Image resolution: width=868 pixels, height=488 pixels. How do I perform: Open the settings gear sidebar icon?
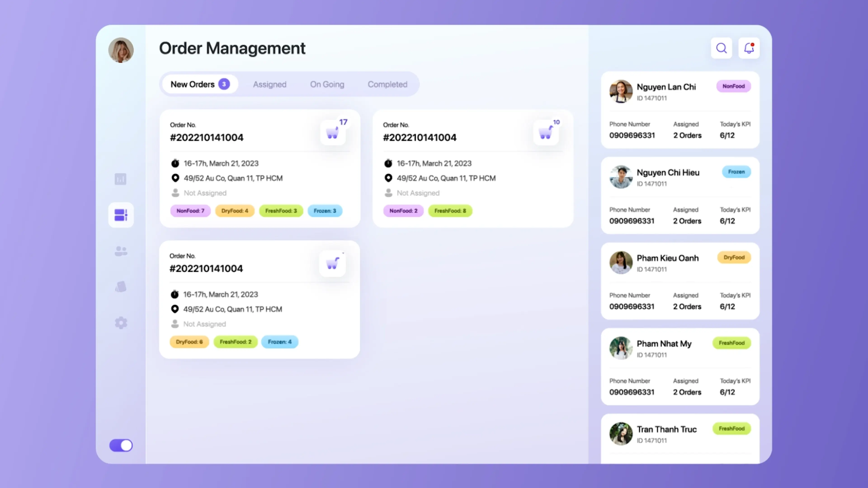tap(121, 323)
